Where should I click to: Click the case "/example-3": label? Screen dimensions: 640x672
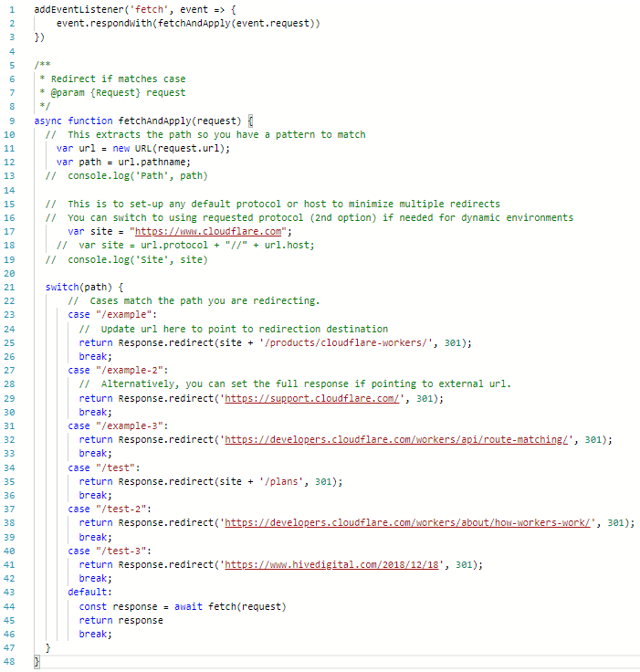pos(118,426)
